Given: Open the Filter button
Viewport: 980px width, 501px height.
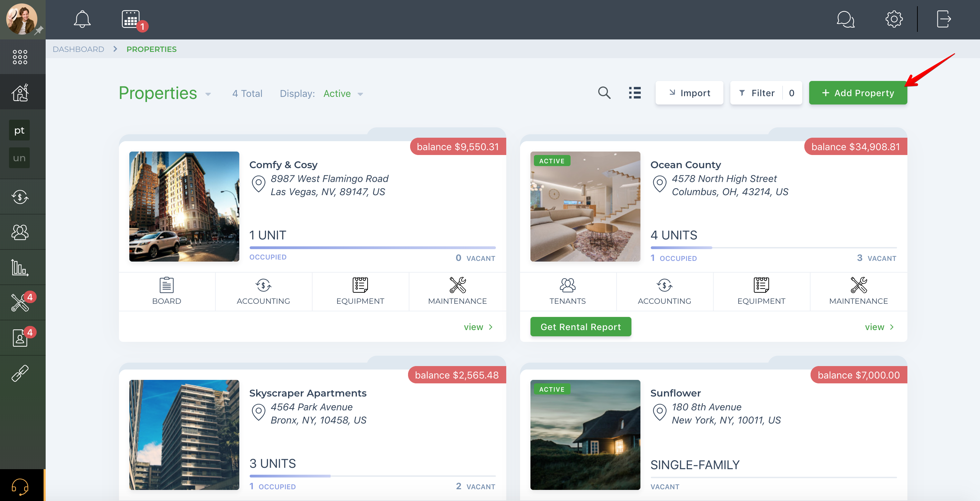Looking at the screenshot, I should (766, 93).
